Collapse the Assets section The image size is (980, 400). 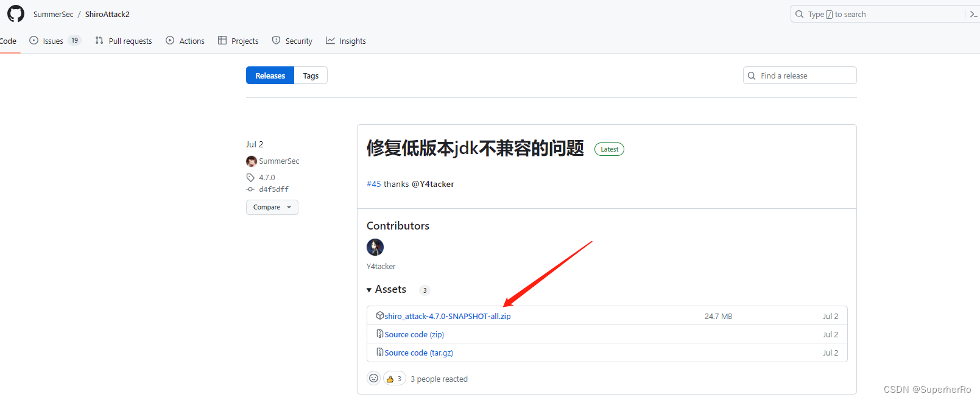(x=386, y=289)
